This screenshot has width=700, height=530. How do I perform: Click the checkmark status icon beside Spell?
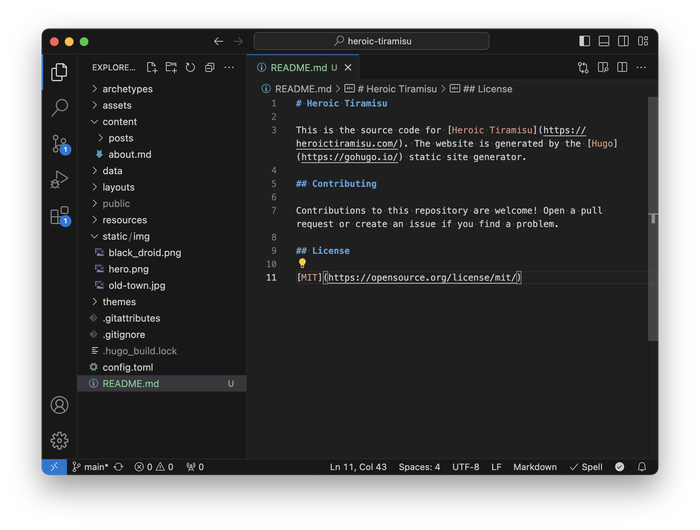(x=619, y=467)
